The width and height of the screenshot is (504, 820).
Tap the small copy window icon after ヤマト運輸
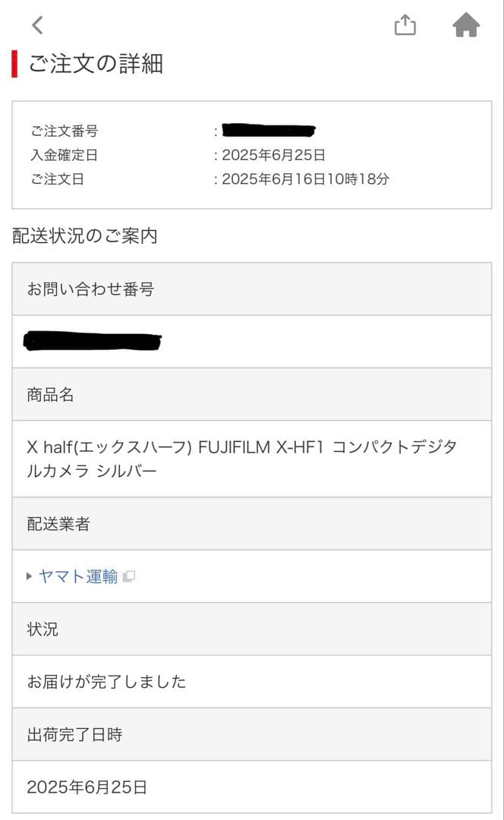click(x=129, y=576)
